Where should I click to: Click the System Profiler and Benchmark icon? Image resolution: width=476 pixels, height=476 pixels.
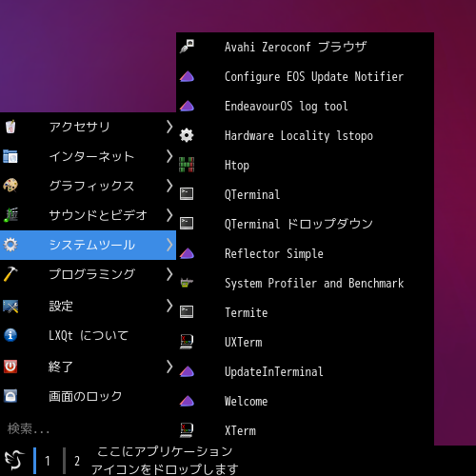(x=187, y=283)
